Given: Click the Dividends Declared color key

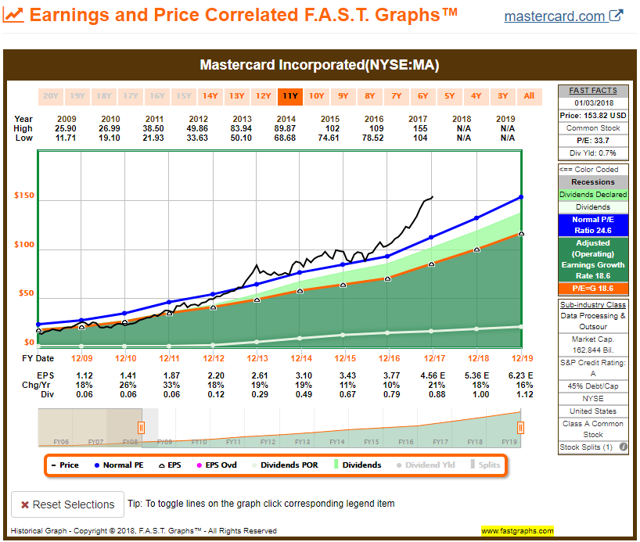Looking at the screenshot, I should coord(593,194).
